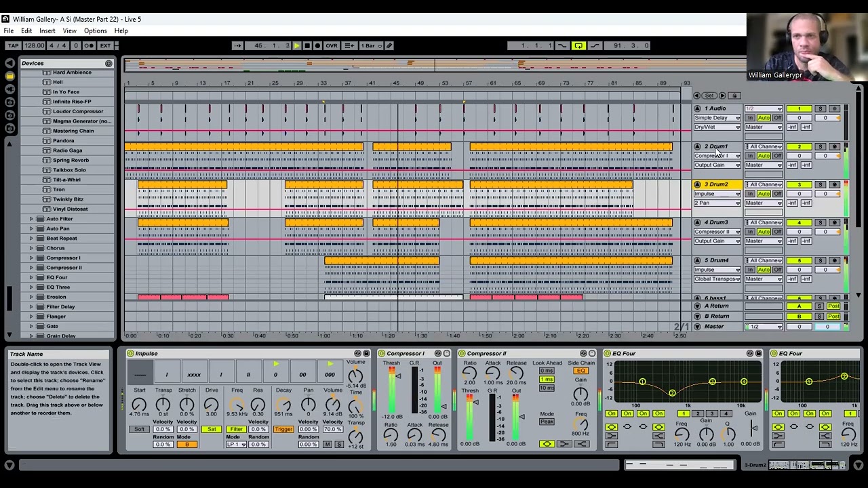Expand the Auto Filter device folder
The image size is (868, 488).
pos(31,219)
